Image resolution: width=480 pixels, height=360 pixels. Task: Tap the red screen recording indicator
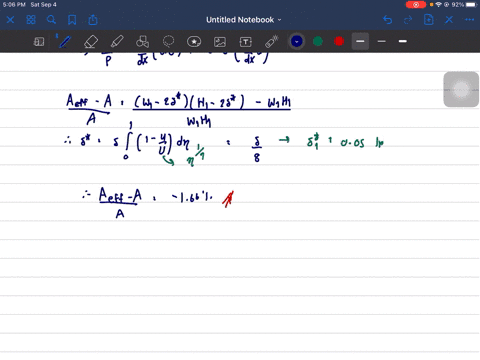point(416,5)
